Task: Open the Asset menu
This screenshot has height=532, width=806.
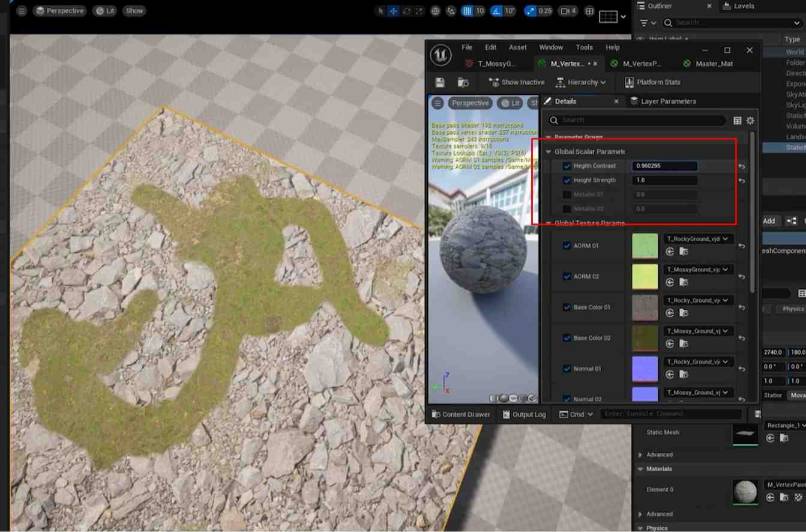Action: pyautogui.click(x=518, y=47)
